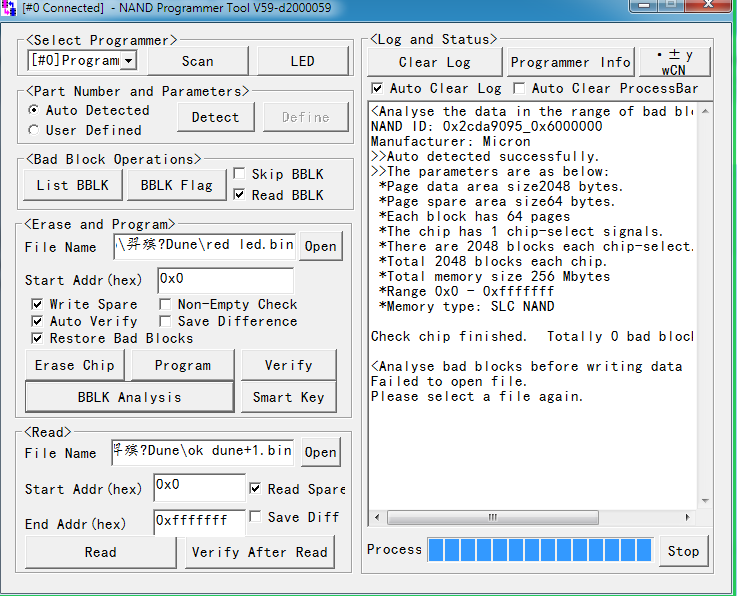Select the Auto Detected radio option
Screen dimensions: 737x596
35,110
